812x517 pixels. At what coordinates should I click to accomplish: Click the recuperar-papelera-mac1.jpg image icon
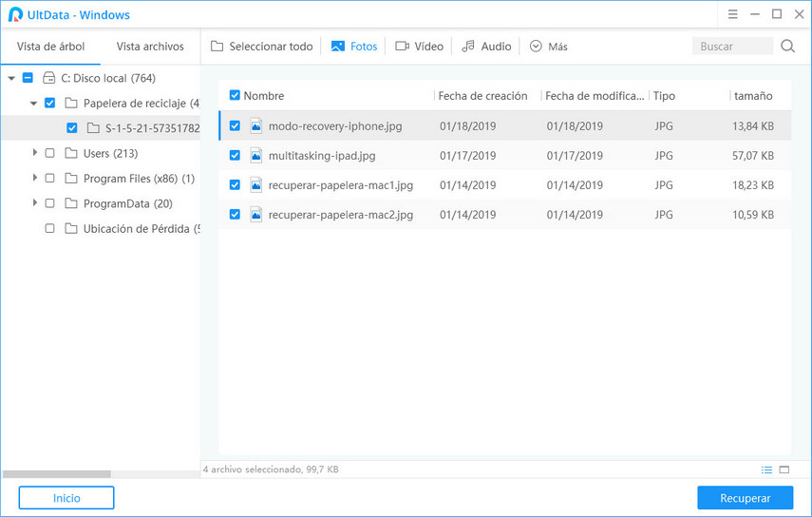[255, 185]
